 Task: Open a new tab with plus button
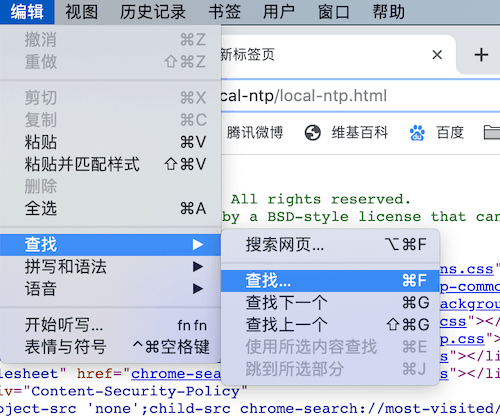(x=481, y=55)
